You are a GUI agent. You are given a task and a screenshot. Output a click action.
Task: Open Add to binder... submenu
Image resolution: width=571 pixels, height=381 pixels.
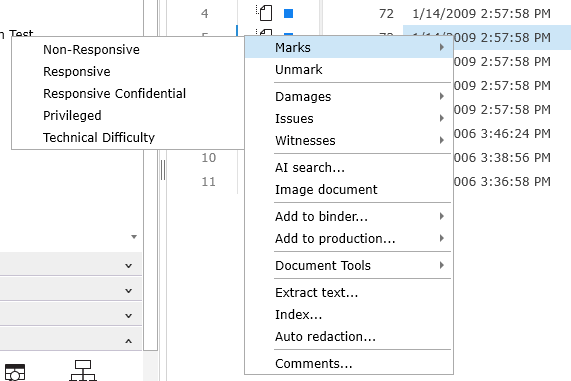tap(349, 216)
